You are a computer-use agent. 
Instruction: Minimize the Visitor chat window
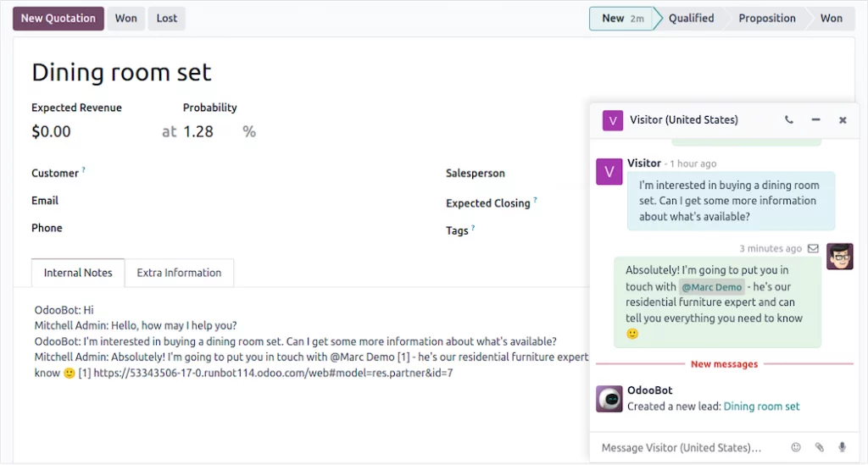click(x=815, y=120)
